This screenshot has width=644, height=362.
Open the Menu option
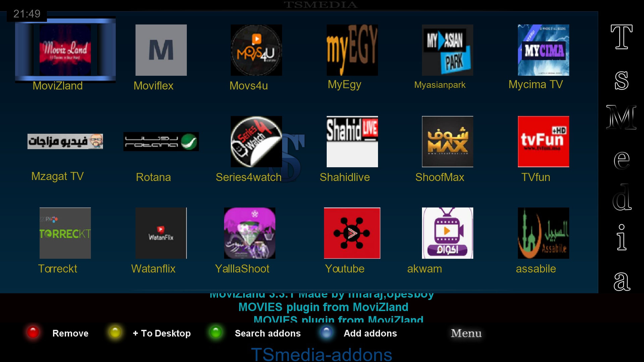(467, 333)
